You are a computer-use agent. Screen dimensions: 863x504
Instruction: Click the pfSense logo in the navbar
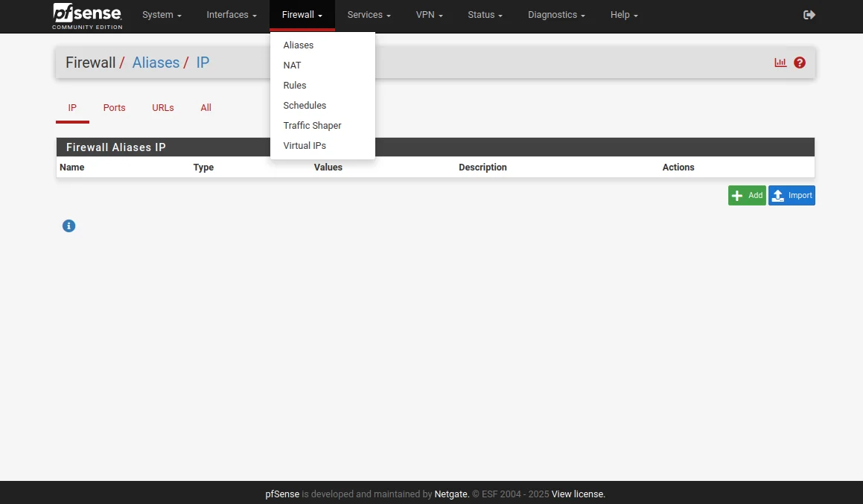(87, 16)
